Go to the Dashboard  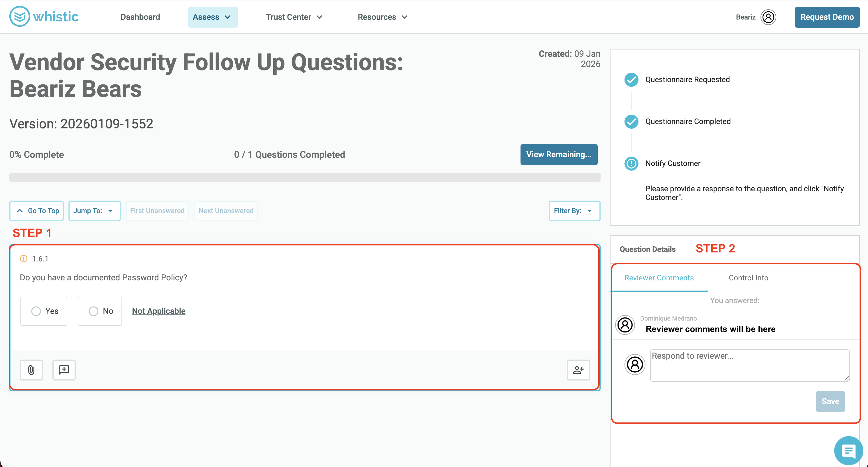[x=140, y=17]
